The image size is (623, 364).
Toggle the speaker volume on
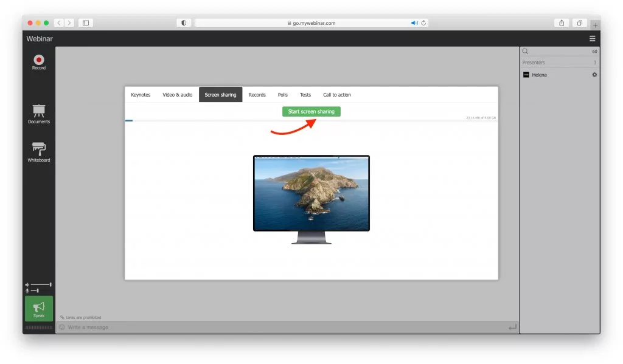(27, 284)
